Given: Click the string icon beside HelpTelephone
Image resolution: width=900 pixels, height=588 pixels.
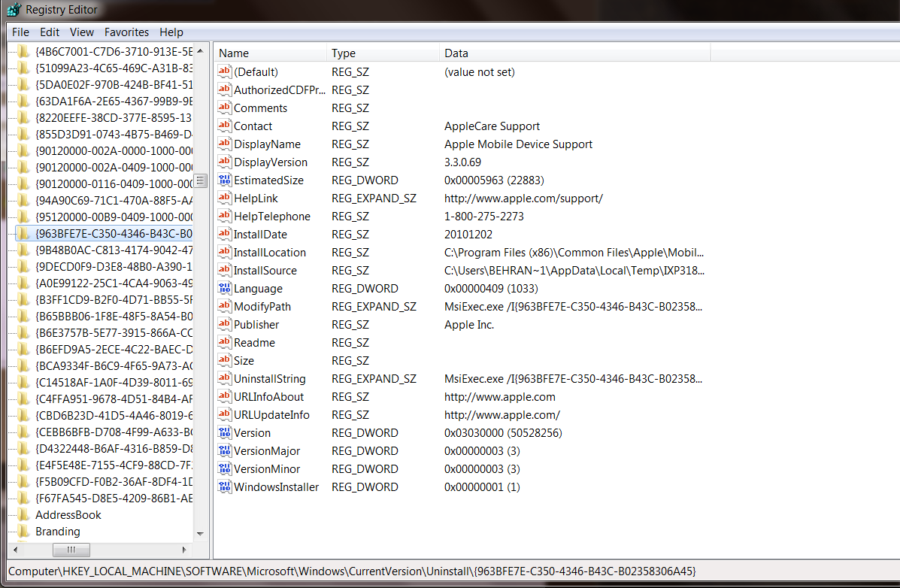Looking at the screenshot, I should (224, 216).
